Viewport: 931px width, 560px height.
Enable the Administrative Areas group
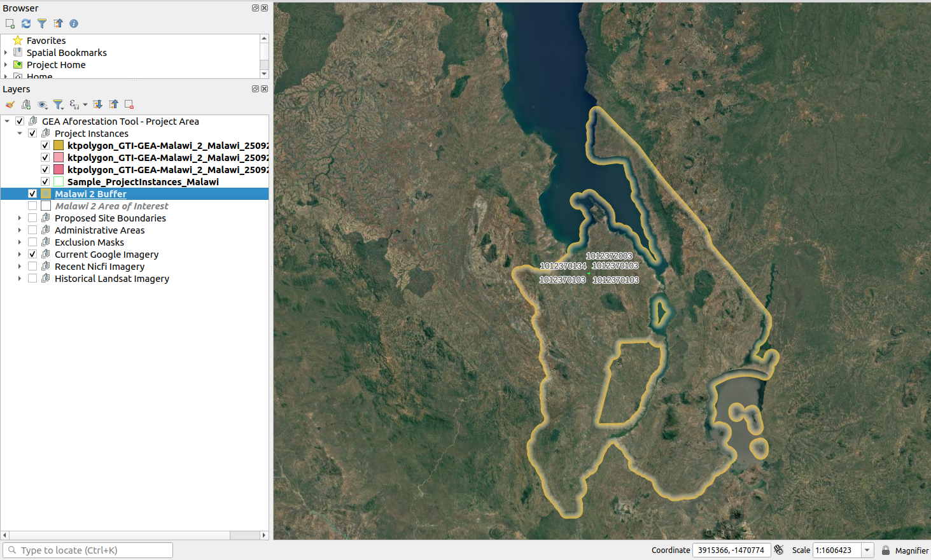[x=32, y=230]
